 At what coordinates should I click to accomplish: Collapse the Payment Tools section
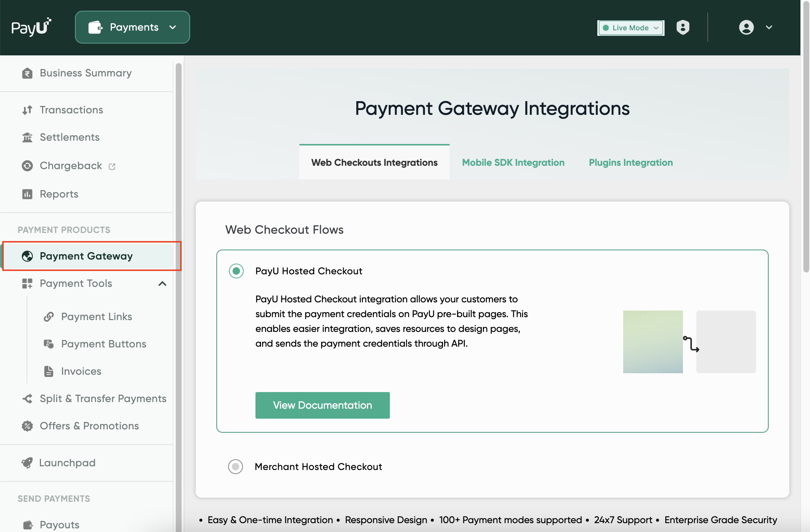[162, 284]
